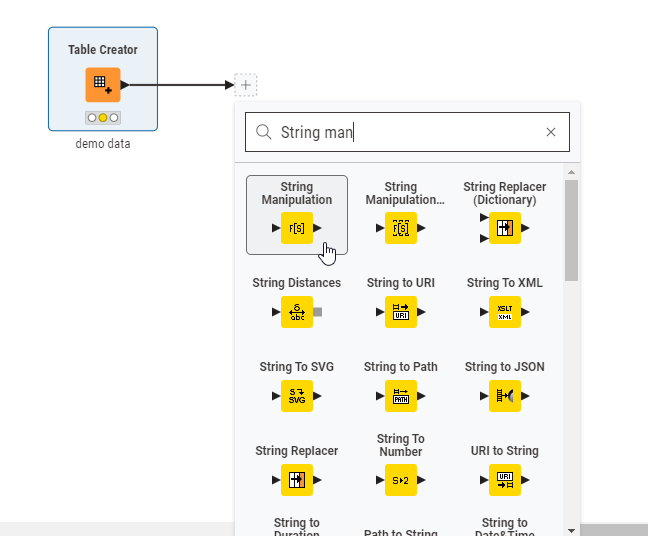Select the String Manipulation node
Viewport: 648px width, 536px height.
click(x=297, y=228)
